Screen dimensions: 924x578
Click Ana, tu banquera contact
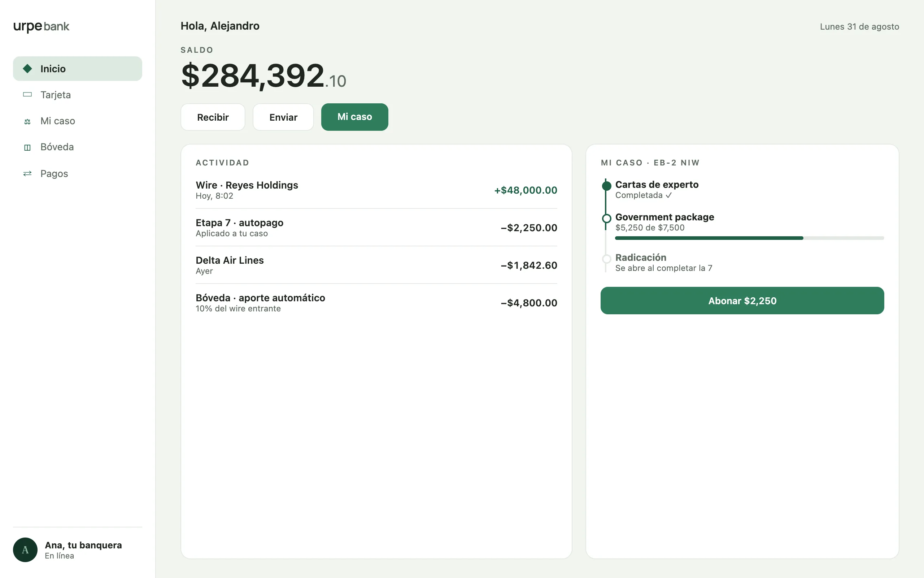[x=78, y=550]
